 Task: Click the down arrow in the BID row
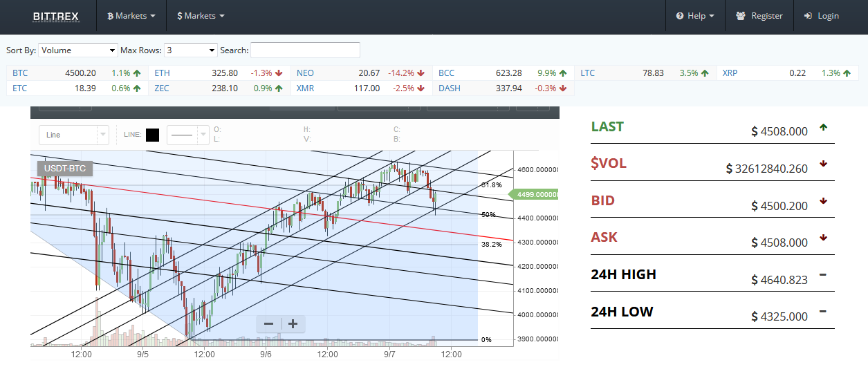click(x=823, y=201)
